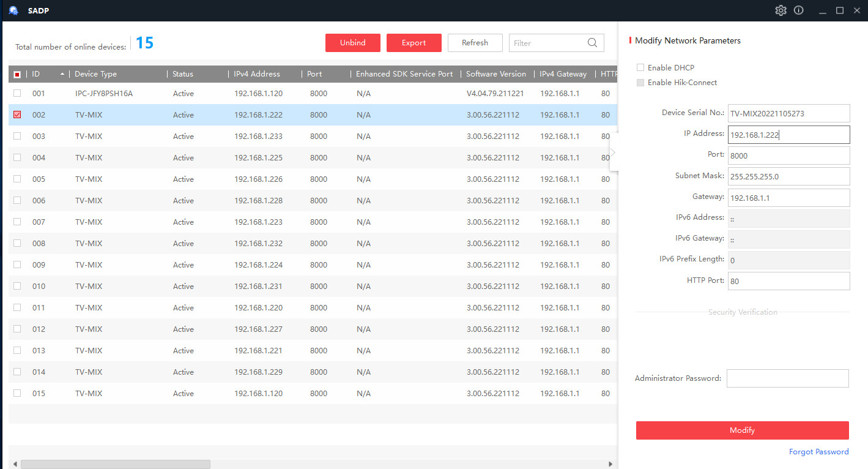The width and height of the screenshot is (868, 469).
Task: Click IP address 192.168.1.223
Action: click(258, 222)
